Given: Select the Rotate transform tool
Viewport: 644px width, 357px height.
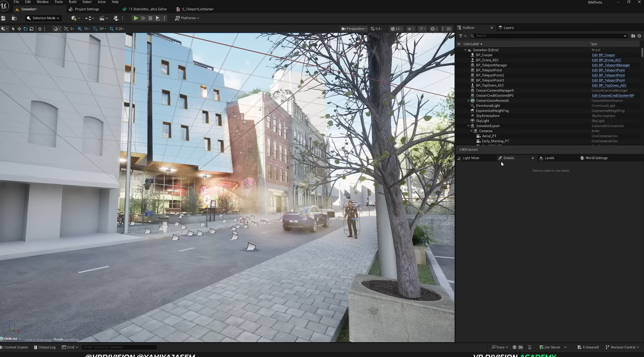Looking at the screenshot, I should 25,29.
